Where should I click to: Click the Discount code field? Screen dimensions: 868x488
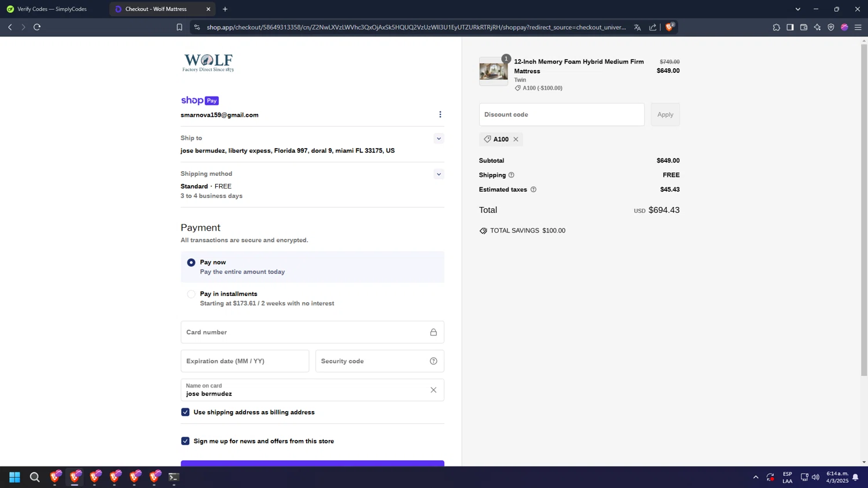(x=561, y=114)
